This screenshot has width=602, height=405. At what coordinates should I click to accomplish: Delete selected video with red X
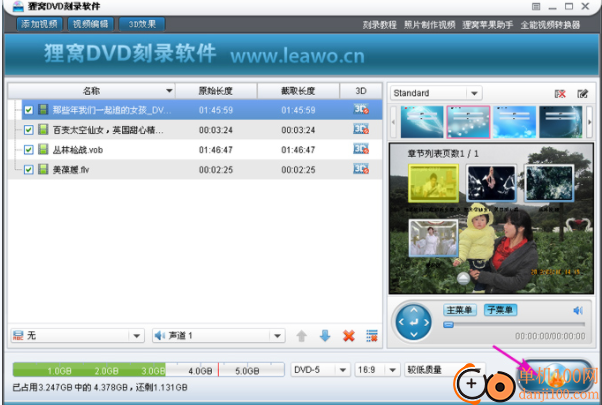click(349, 336)
